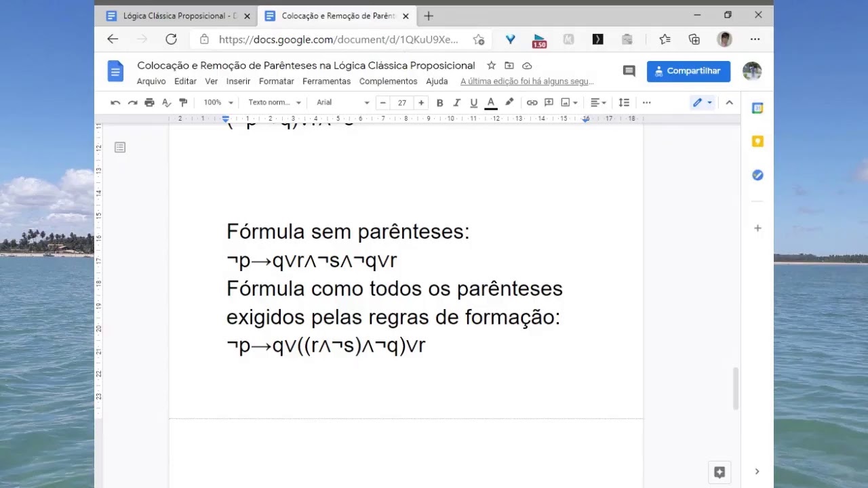This screenshot has width=868, height=488.
Task: Open the browser settings menu
Action: point(755,39)
